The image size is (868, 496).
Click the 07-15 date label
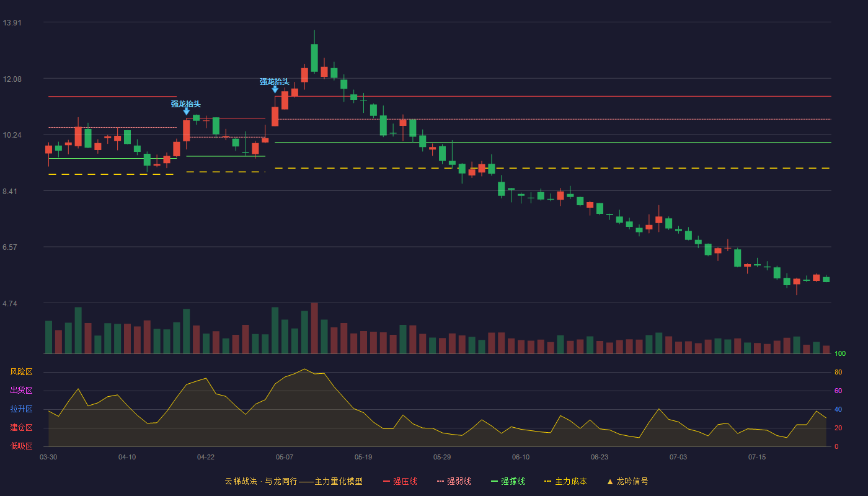click(757, 457)
